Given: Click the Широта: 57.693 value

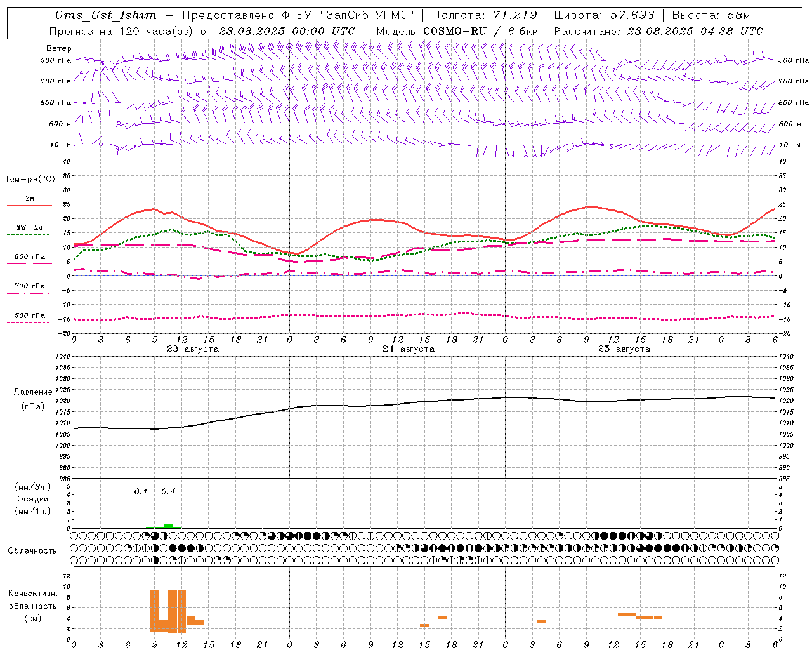Looking at the screenshot, I should pyautogui.click(x=605, y=15).
